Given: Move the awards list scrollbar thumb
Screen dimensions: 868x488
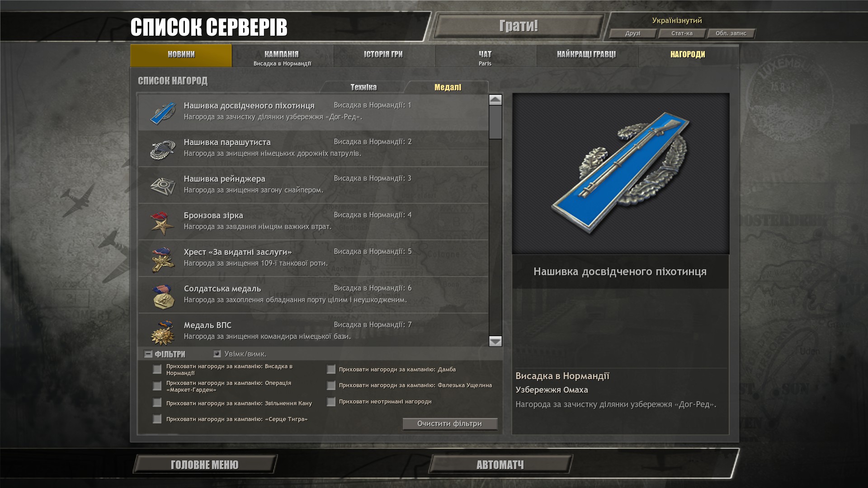Looking at the screenshot, I should coord(495,122).
